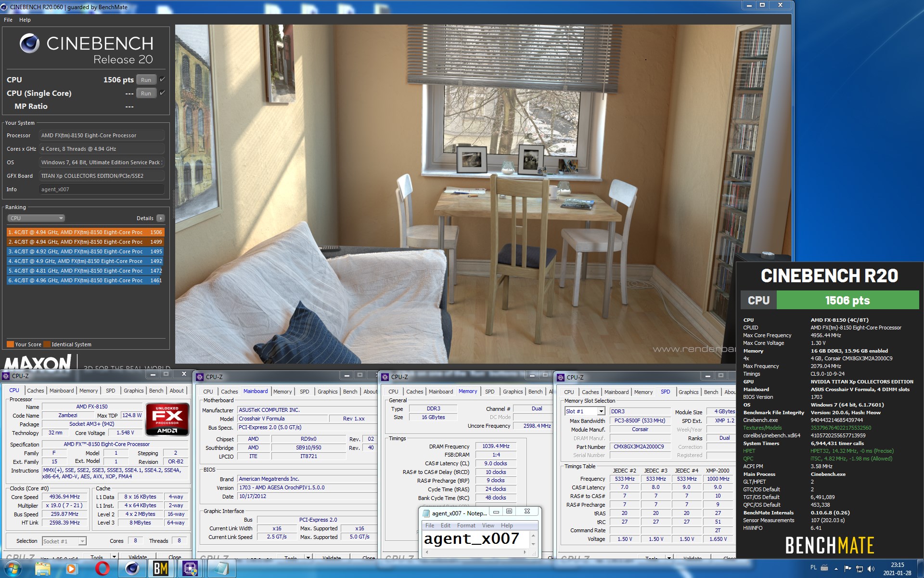924x578 pixels.
Task: Select ranking row scoring 1506
Action: 85,232
